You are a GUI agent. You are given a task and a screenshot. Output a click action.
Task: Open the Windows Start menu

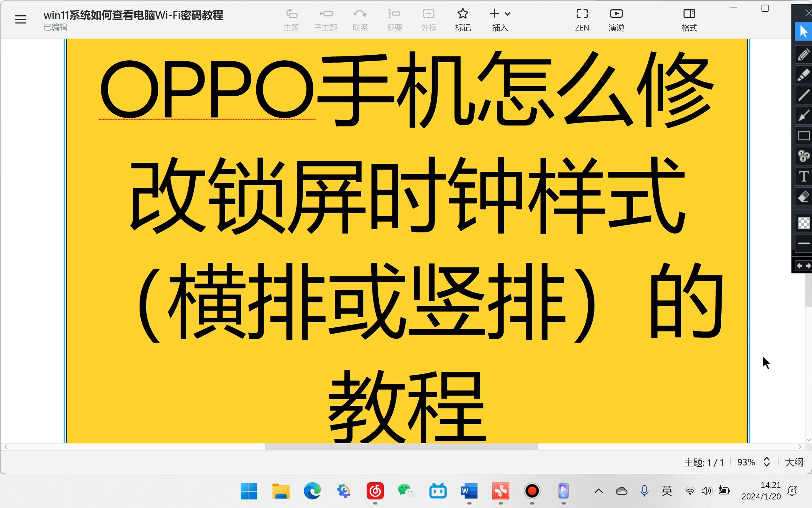(x=249, y=491)
